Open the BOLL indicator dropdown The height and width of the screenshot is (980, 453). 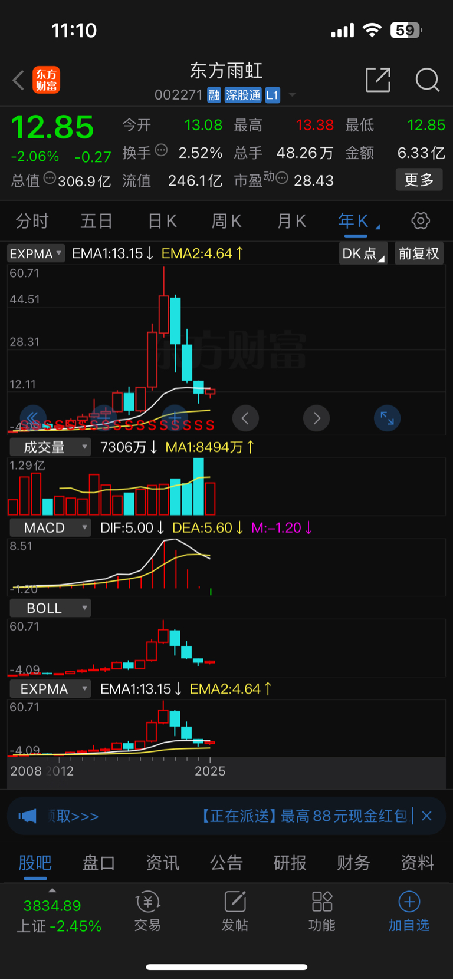(x=50, y=608)
